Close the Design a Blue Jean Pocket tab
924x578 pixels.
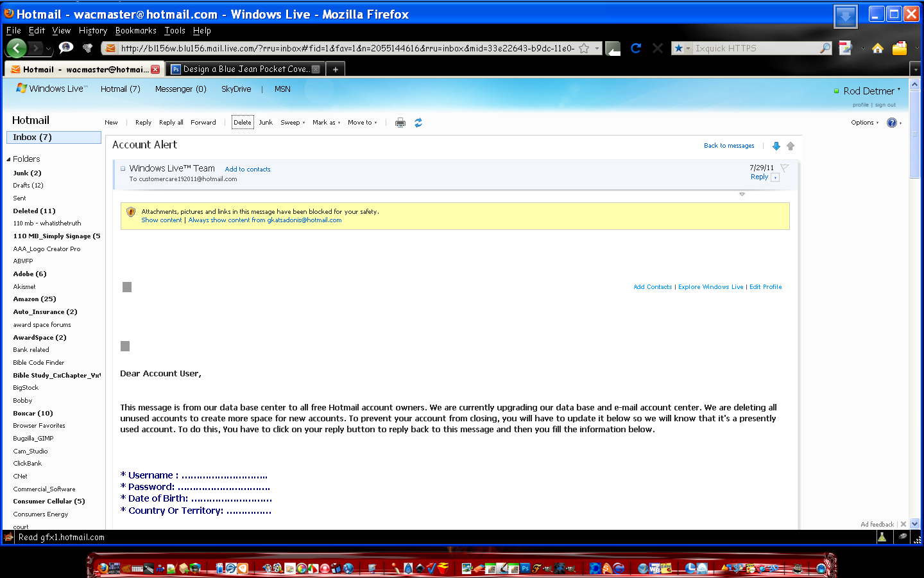[316, 69]
